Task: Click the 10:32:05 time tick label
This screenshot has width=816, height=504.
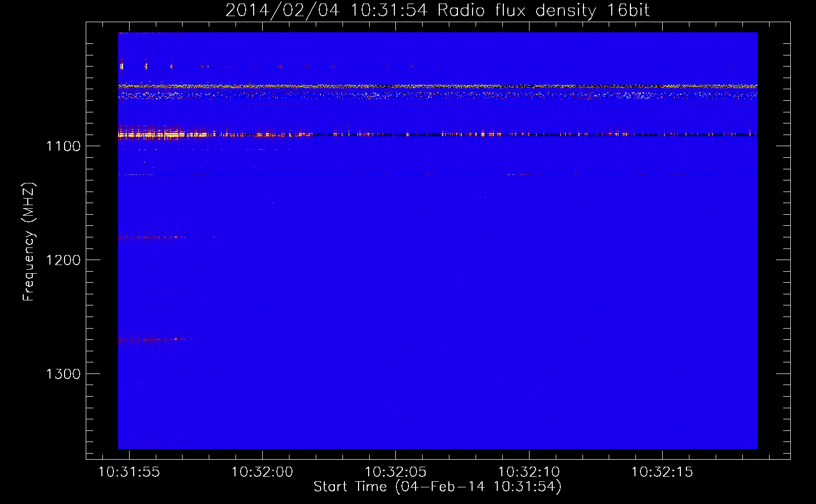Action: [x=396, y=472]
